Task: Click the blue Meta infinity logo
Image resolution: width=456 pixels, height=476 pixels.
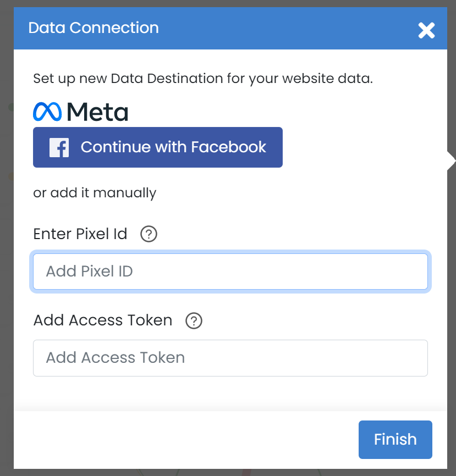Action: pyautogui.click(x=47, y=112)
